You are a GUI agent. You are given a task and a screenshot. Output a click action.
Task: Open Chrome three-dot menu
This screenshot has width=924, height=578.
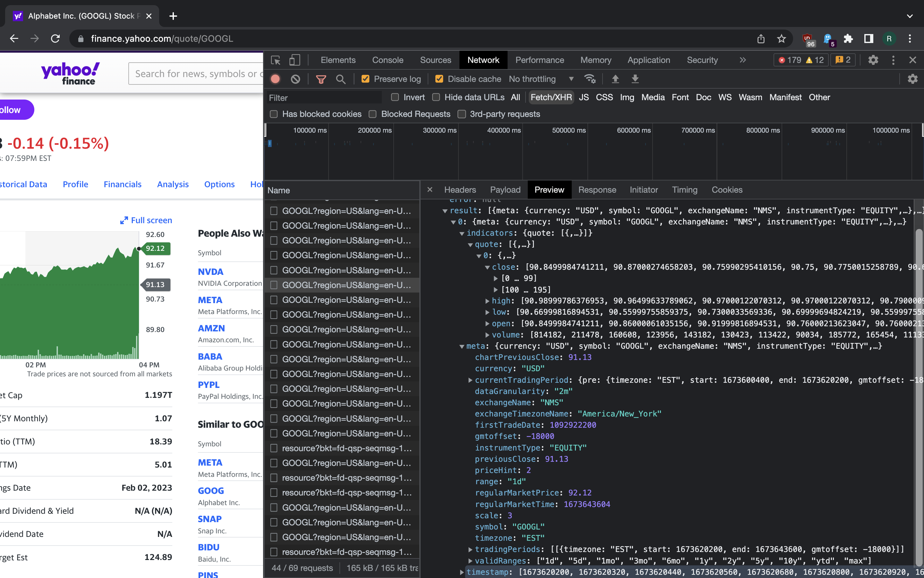click(x=910, y=39)
